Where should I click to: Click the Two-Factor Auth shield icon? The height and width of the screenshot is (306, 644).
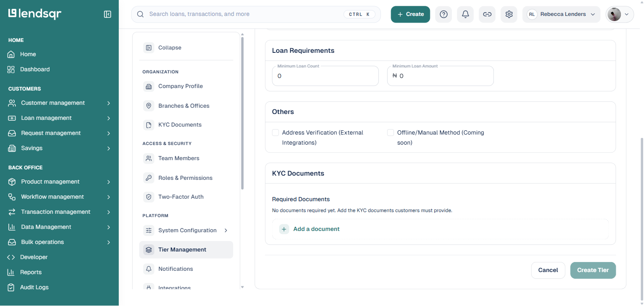pyautogui.click(x=149, y=197)
